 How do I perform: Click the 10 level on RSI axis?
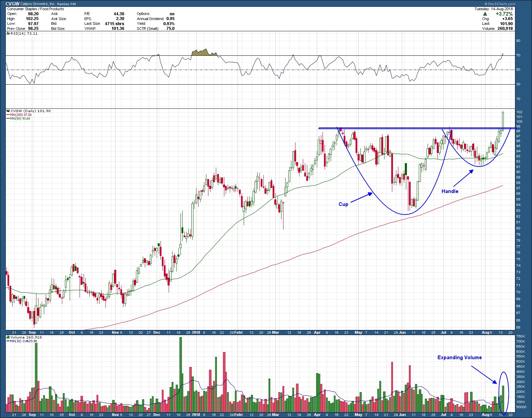coord(518,99)
